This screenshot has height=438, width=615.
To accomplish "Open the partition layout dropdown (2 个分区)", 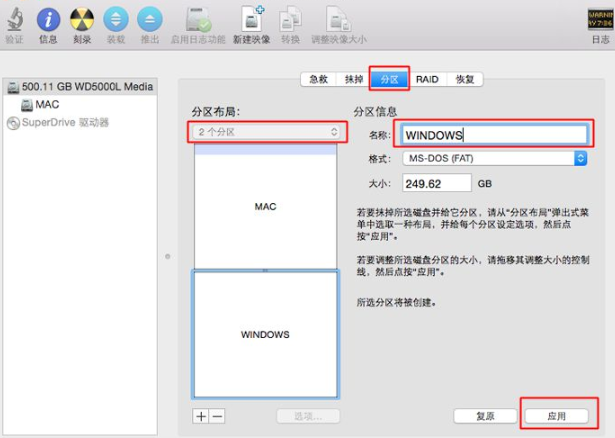I will tap(268, 132).
